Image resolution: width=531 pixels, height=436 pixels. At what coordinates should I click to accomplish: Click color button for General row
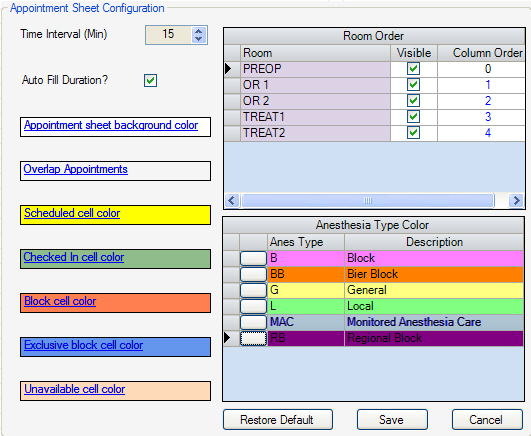click(x=253, y=290)
